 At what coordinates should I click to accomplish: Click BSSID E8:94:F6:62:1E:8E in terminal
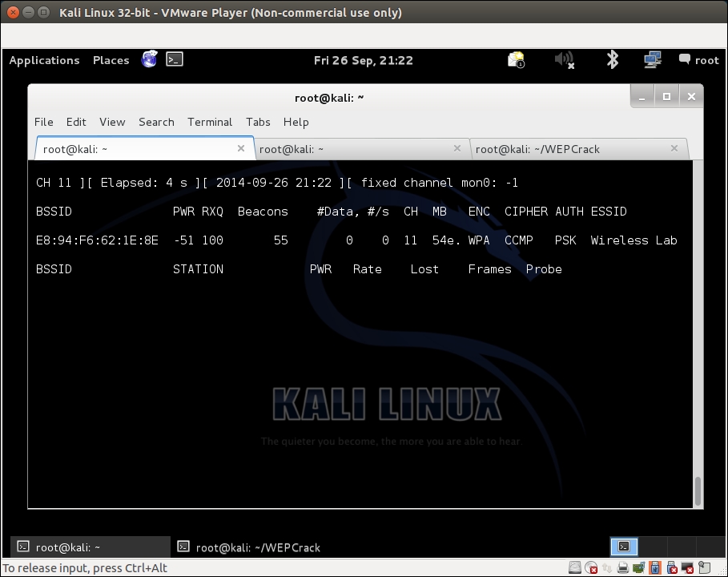coord(97,240)
